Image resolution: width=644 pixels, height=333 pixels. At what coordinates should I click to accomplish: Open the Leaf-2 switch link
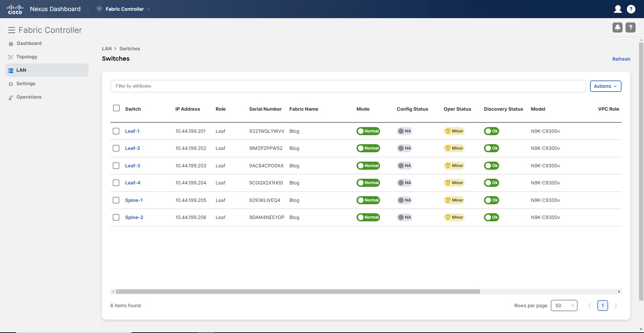[132, 148]
